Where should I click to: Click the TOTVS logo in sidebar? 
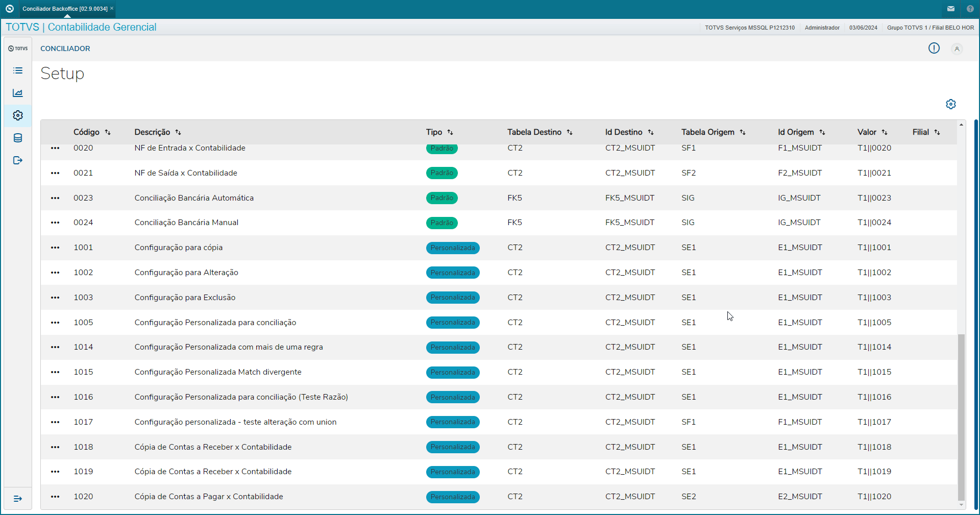pos(18,48)
